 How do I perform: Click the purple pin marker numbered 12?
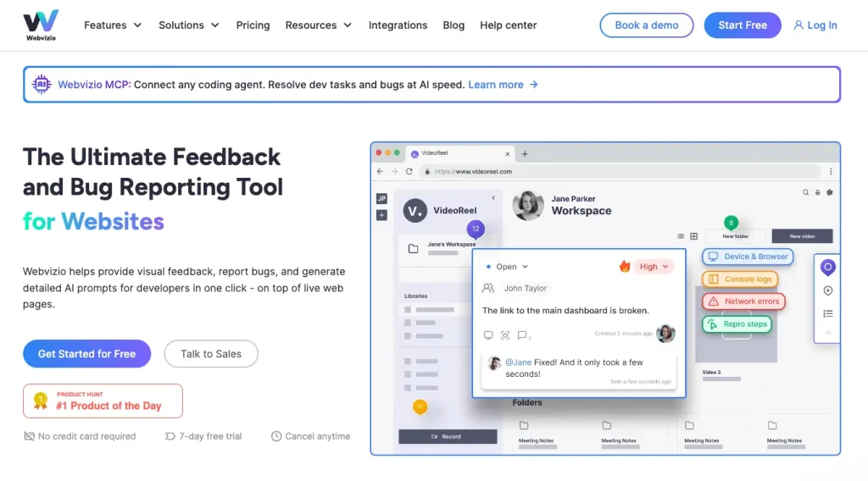476,229
